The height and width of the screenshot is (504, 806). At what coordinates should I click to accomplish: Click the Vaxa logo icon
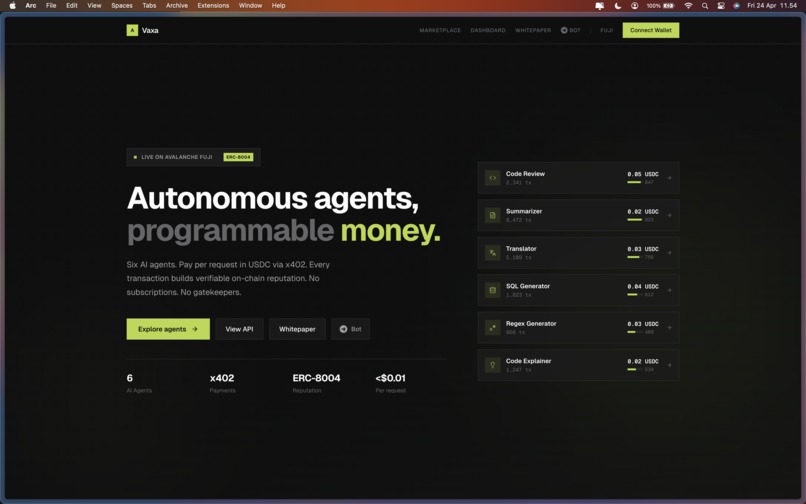point(132,30)
